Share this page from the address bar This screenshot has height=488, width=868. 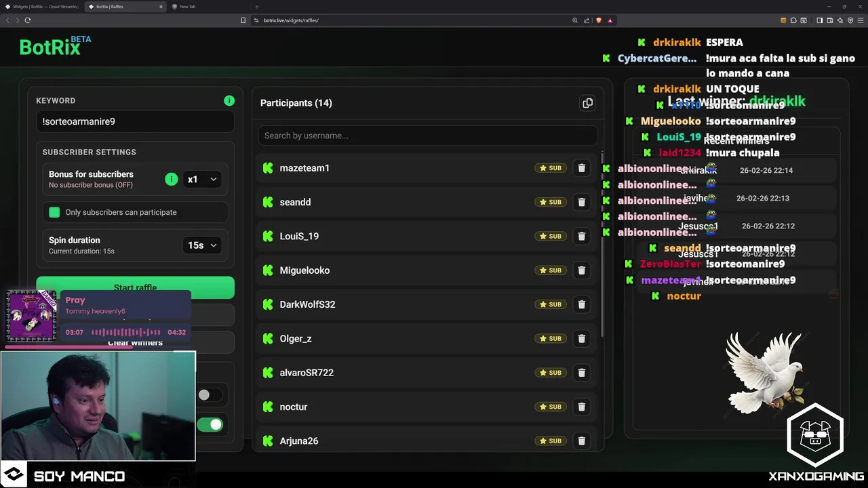[587, 20]
